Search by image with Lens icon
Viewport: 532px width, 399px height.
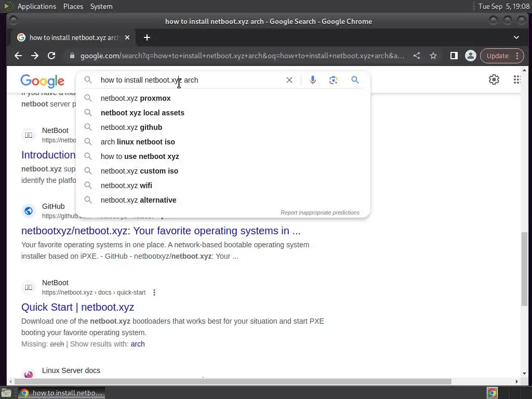pos(333,80)
